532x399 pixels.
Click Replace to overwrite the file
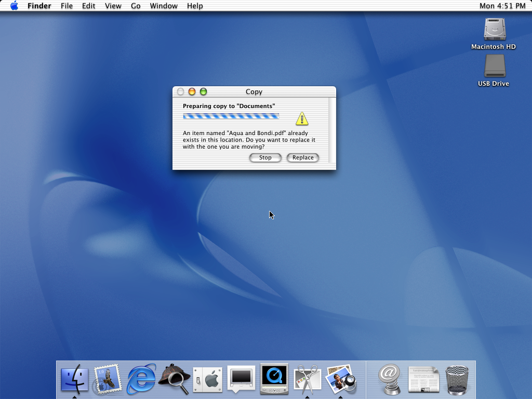(x=303, y=157)
